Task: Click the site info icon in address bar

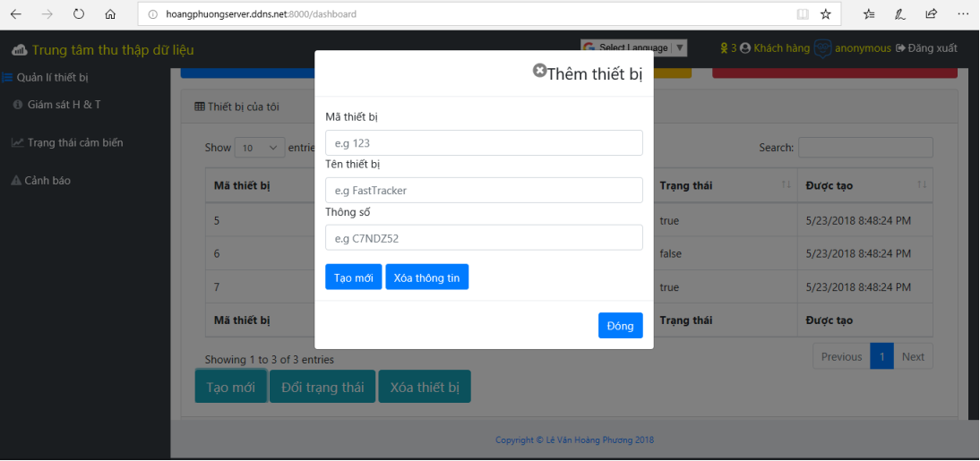Action: click(152, 13)
